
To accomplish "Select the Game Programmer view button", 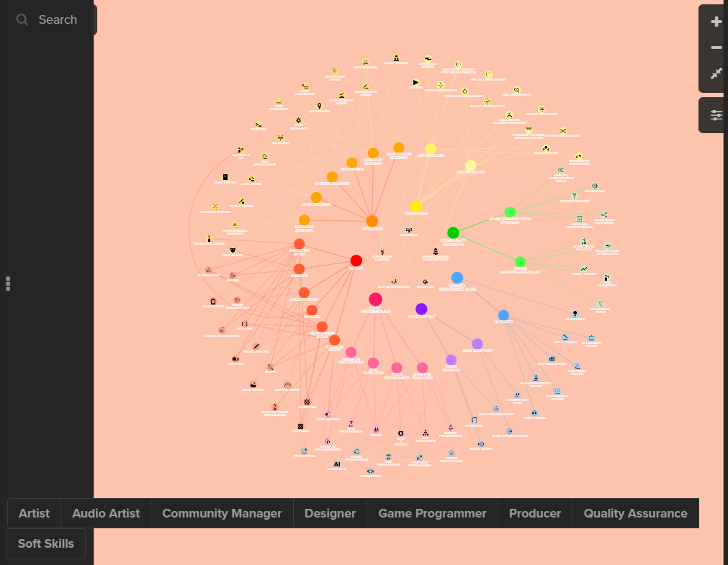I will pos(432,513).
